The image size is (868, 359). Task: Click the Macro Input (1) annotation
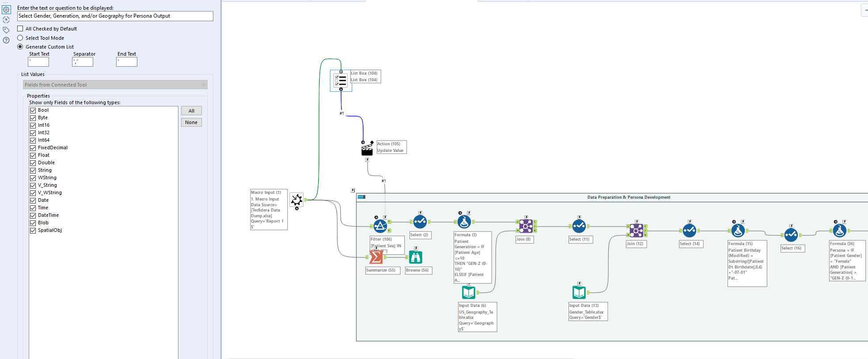pyautogui.click(x=269, y=210)
